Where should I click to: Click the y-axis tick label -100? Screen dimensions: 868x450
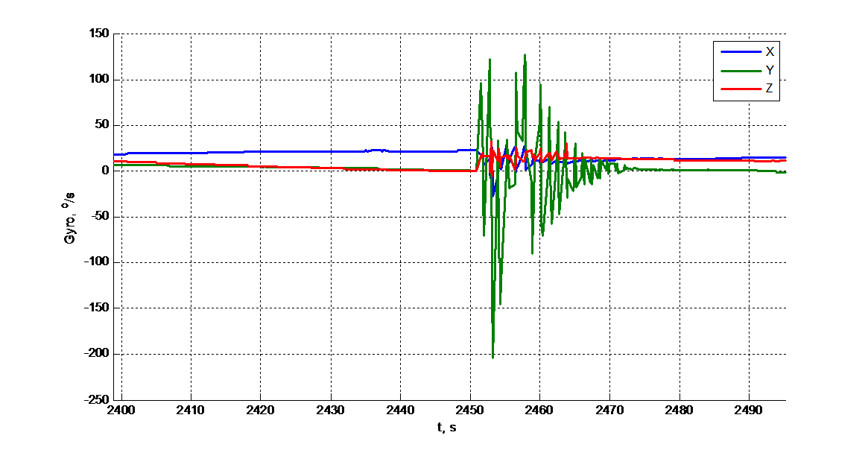96,262
